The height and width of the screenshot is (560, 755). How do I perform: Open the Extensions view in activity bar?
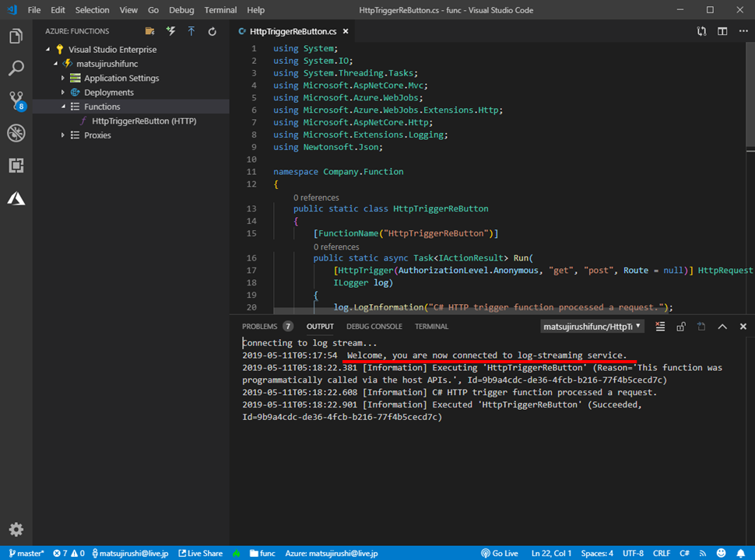(x=16, y=166)
